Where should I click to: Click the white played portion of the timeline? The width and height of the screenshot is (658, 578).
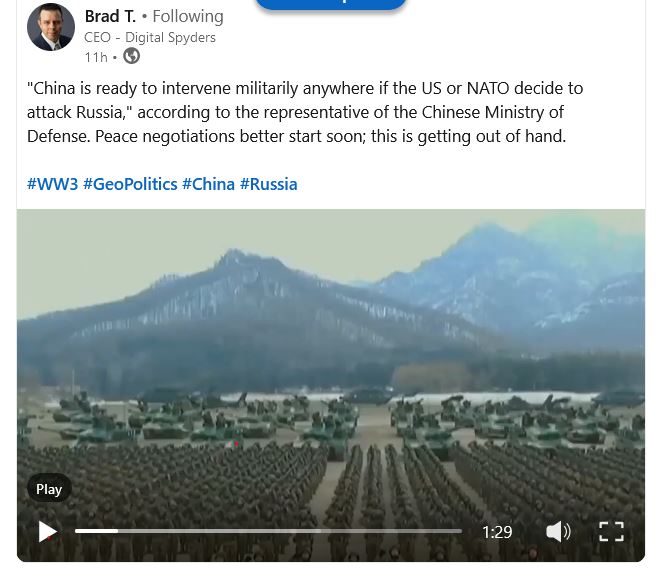(96, 531)
